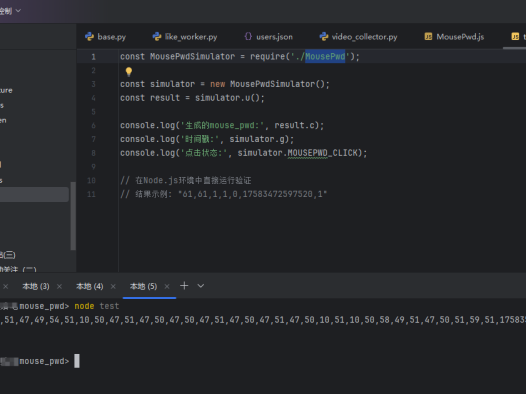Add a new terminal session with plus
Viewport: 526px width, 394px height.
[x=184, y=286]
